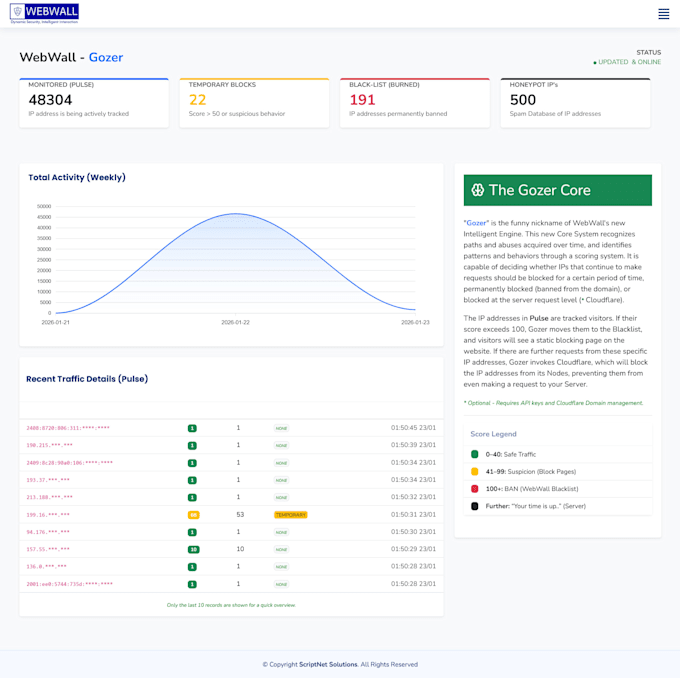Click the yellow TEMPORARY status badge
The height and width of the screenshot is (678, 680).
tap(291, 515)
